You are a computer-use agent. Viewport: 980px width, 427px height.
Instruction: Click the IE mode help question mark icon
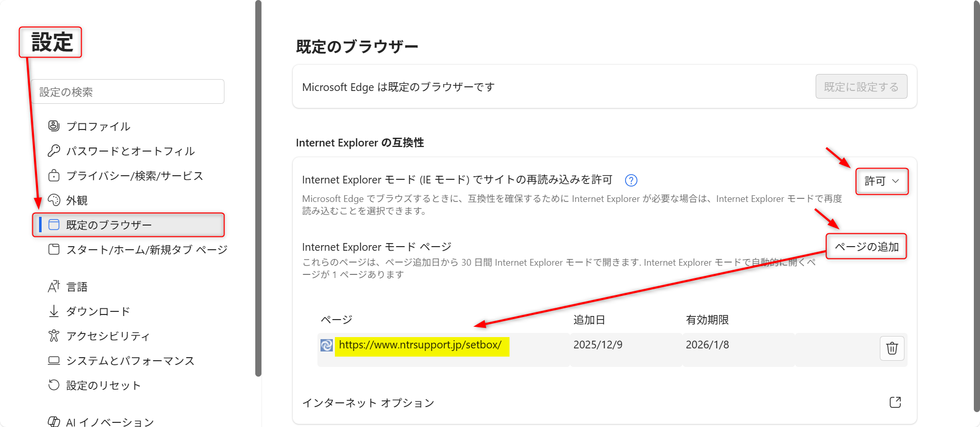(631, 180)
